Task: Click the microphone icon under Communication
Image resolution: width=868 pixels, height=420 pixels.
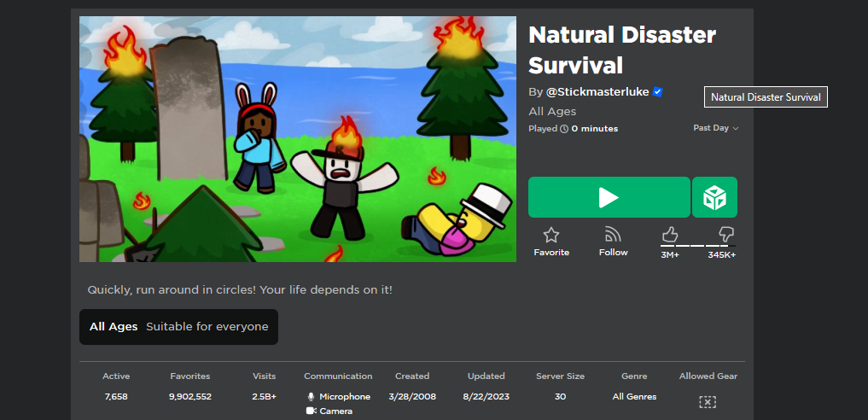Action: point(311,397)
